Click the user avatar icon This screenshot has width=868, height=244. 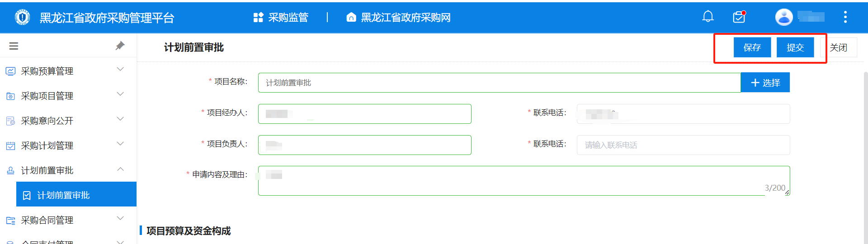coord(784,17)
